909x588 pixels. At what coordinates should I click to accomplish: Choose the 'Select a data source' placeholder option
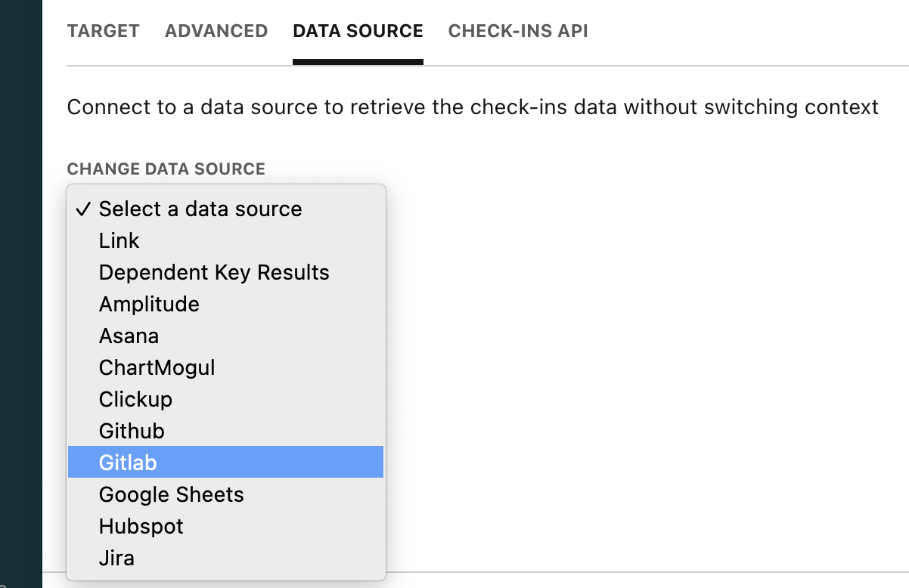(200, 209)
